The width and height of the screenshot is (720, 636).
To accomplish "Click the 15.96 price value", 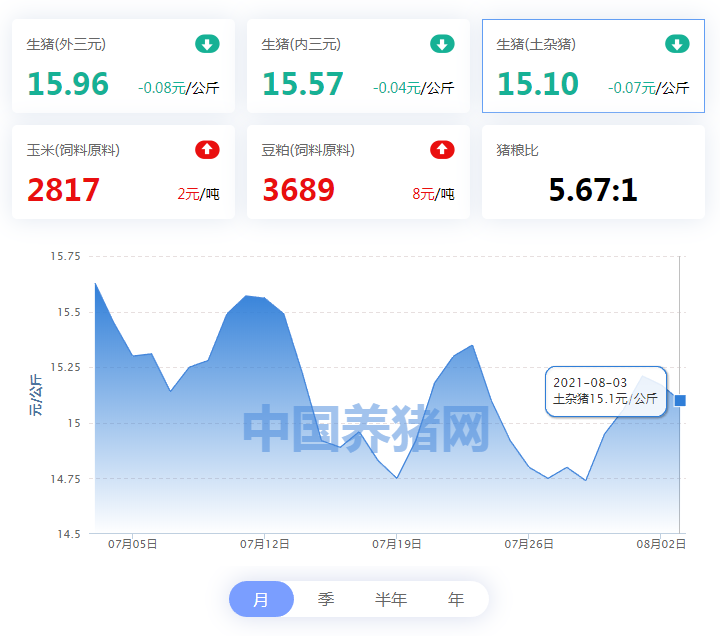I will 68,84.
